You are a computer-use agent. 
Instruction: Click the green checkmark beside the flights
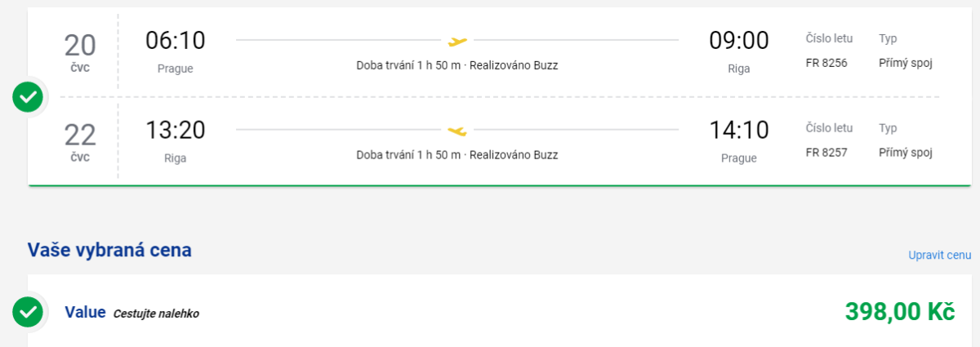(x=29, y=99)
